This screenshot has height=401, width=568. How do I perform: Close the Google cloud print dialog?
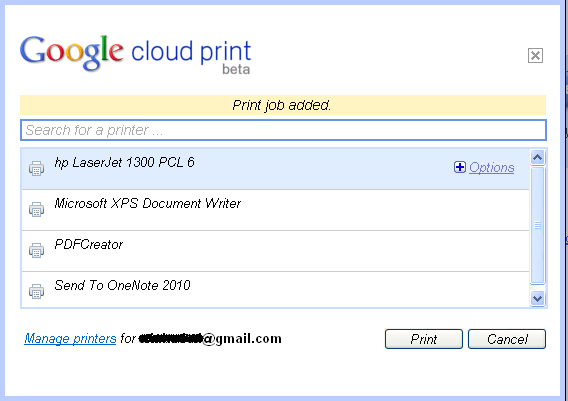coord(535,55)
